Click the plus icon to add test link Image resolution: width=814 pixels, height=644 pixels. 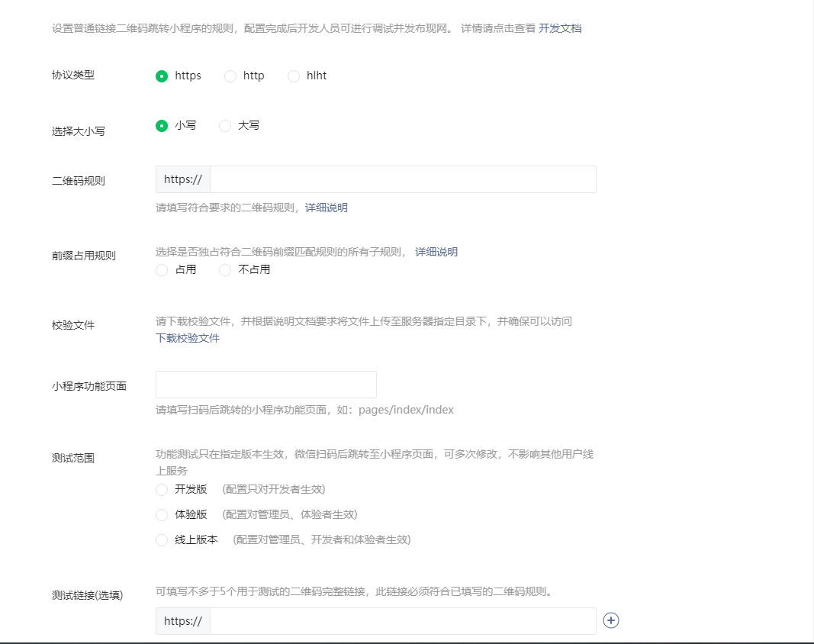coord(611,620)
